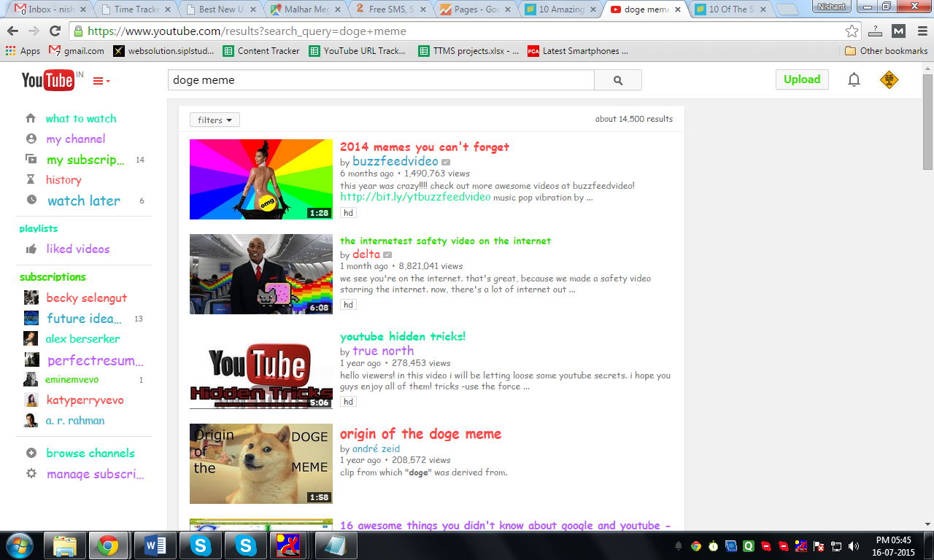Open a. r. rahman subscription
This screenshot has height=560, width=934.
click(74, 421)
